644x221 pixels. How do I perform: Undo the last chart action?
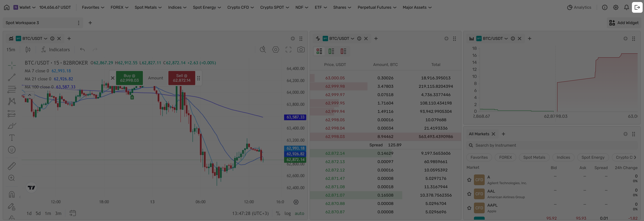click(82, 50)
